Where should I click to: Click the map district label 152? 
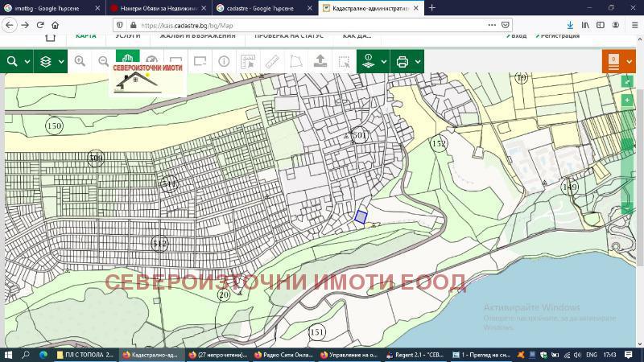click(439, 144)
